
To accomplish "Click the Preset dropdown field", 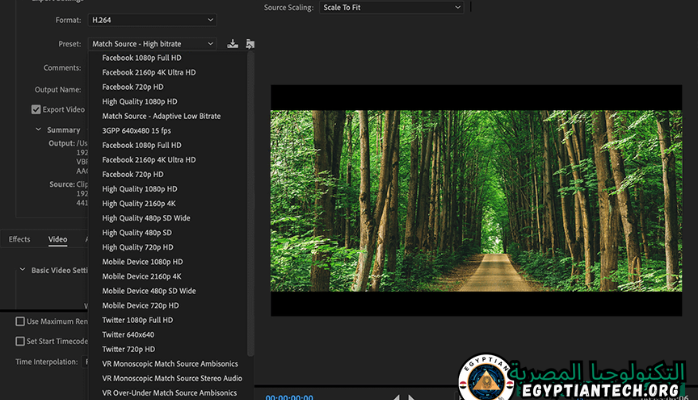I will [x=152, y=44].
